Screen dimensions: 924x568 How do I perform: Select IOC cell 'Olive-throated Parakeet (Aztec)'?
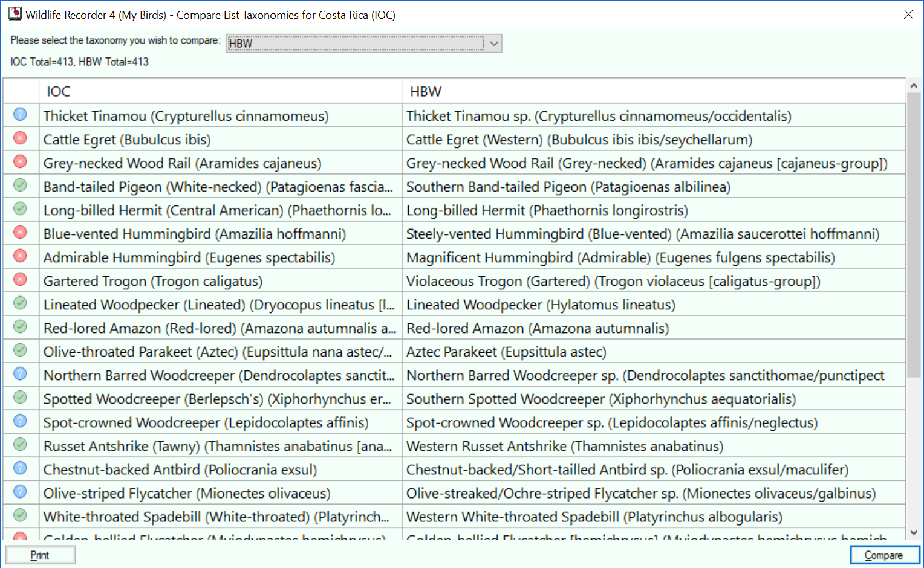[221, 351]
